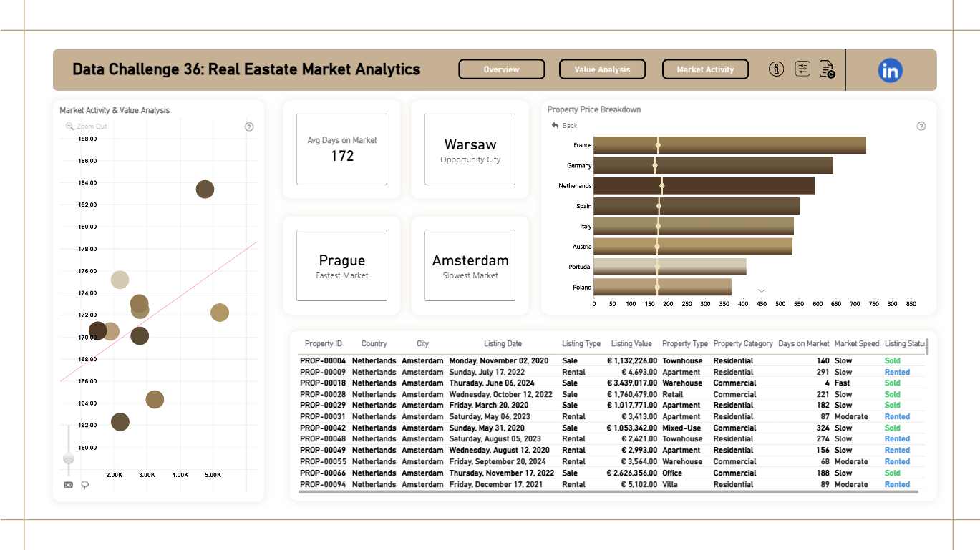Open help icon on Property Price Breakdown
This screenshot has height=550, width=980.
coord(921,126)
